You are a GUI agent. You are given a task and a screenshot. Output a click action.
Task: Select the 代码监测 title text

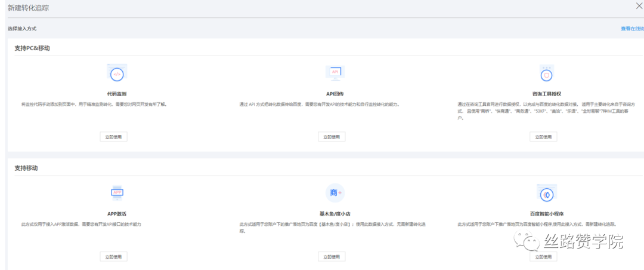pyautogui.click(x=116, y=94)
